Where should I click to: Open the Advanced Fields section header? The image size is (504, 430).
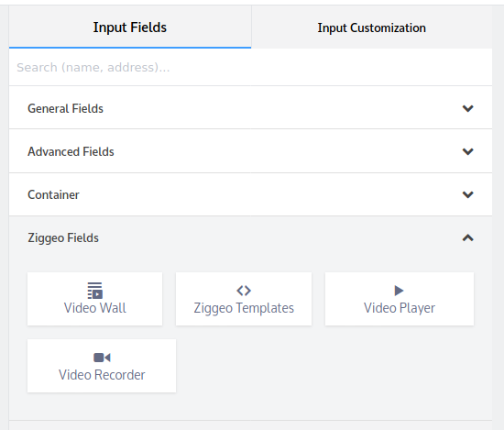250,151
